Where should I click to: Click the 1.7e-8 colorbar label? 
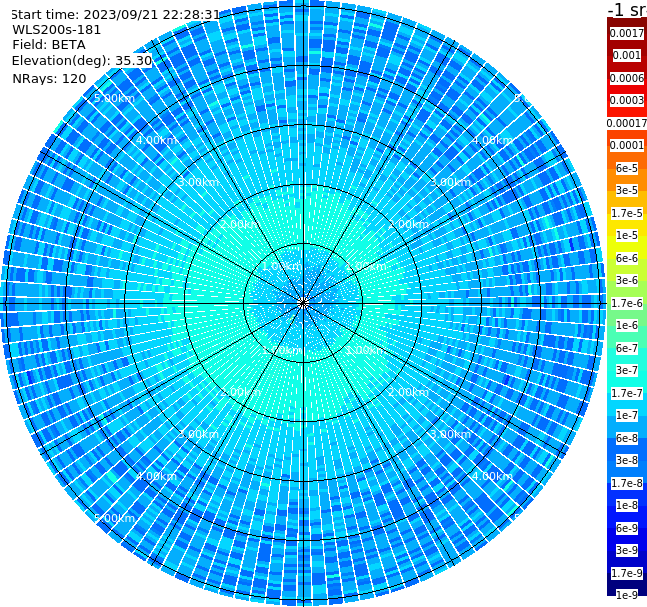[x=627, y=483]
